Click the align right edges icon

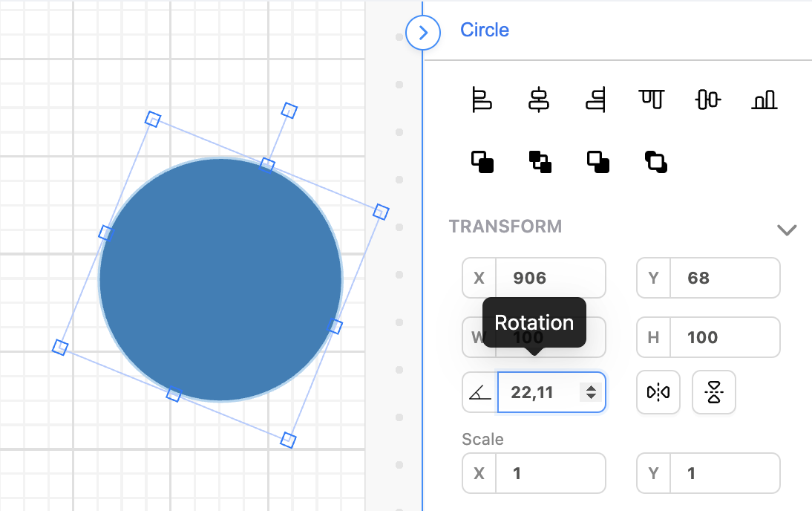coord(596,99)
